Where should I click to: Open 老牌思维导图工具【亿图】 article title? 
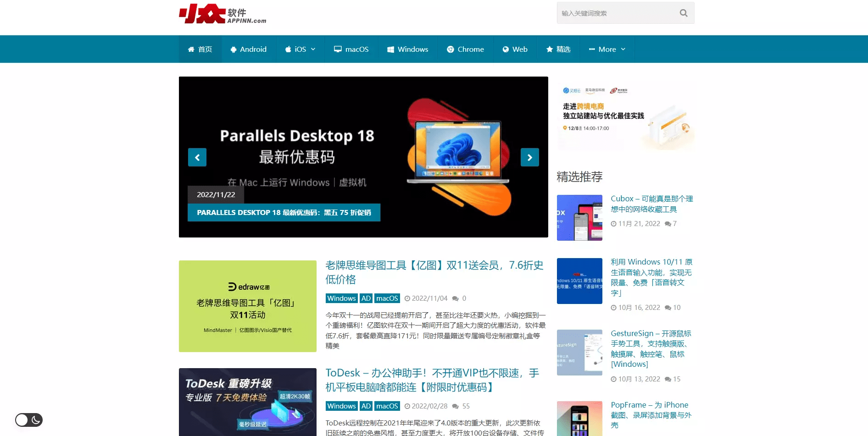pos(434,272)
